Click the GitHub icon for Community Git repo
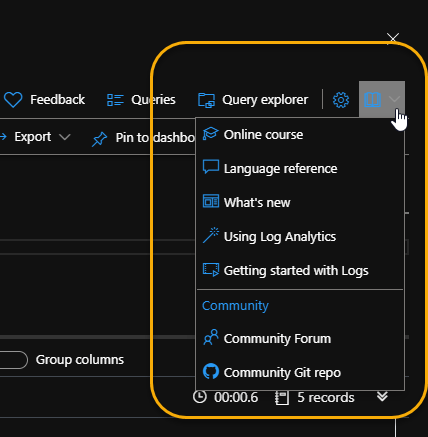The image size is (428, 437). 211,372
